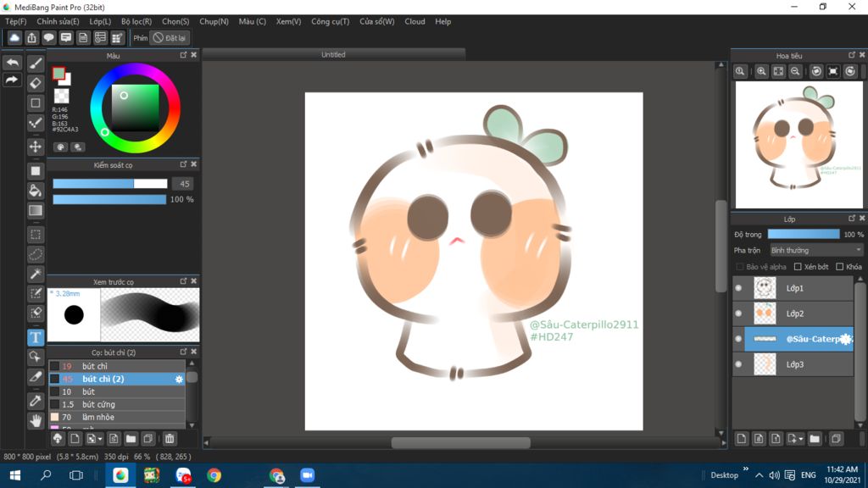Enable the Xén bớt clipping checkbox
Image resolution: width=868 pixels, height=488 pixels.
coord(798,267)
